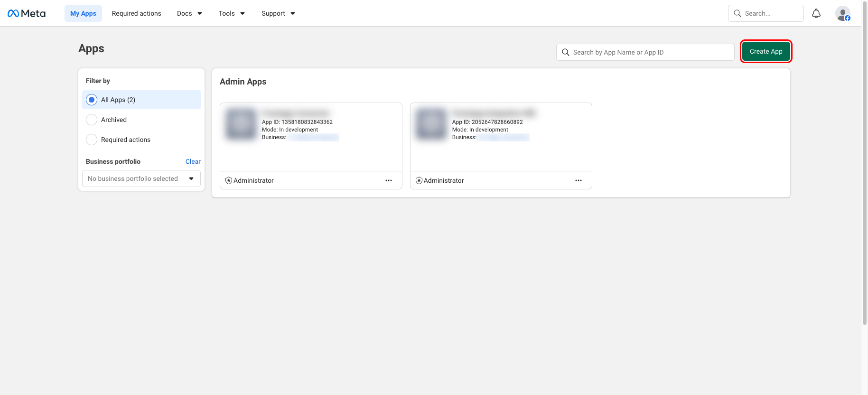The width and height of the screenshot is (868, 395).
Task: Go to the My Apps tab
Action: [x=83, y=13]
